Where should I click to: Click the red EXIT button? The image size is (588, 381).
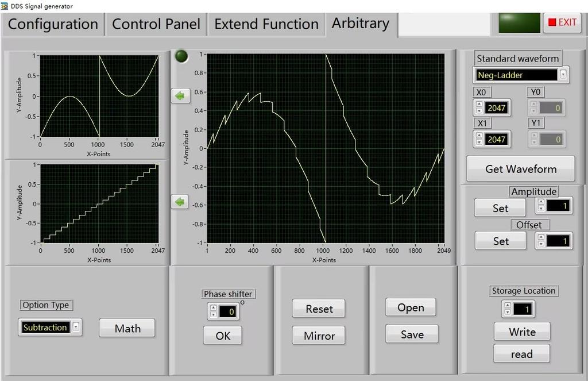pyautogui.click(x=562, y=22)
